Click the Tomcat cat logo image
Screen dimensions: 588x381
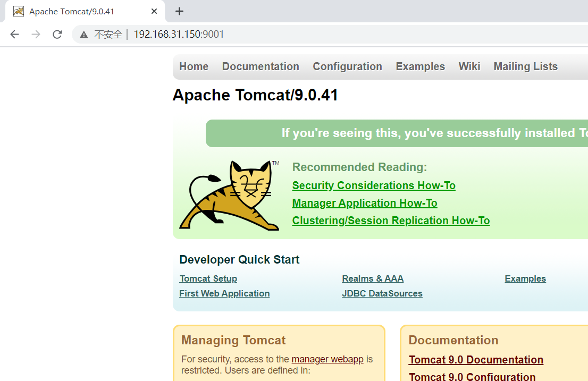pos(229,195)
